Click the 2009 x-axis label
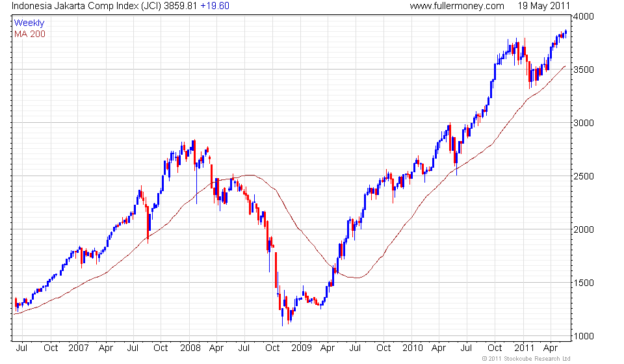This screenshot has width=624, height=364. pyautogui.click(x=301, y=348)
